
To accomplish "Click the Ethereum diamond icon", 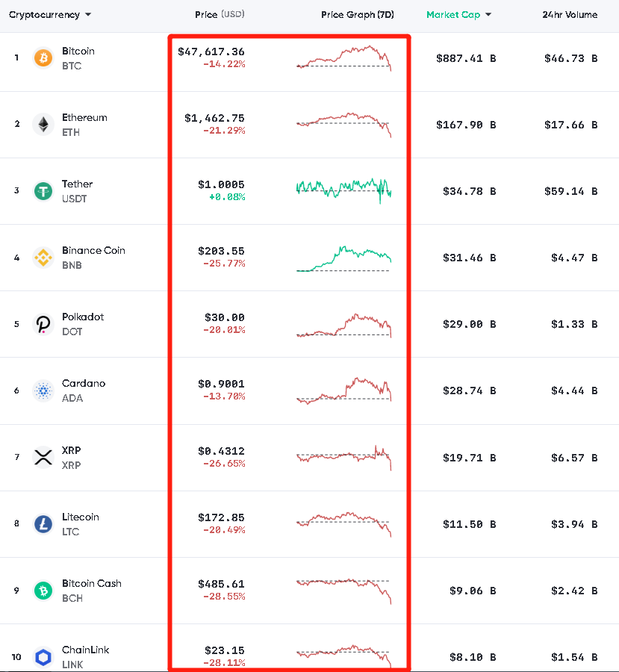I will click(43, 125).
